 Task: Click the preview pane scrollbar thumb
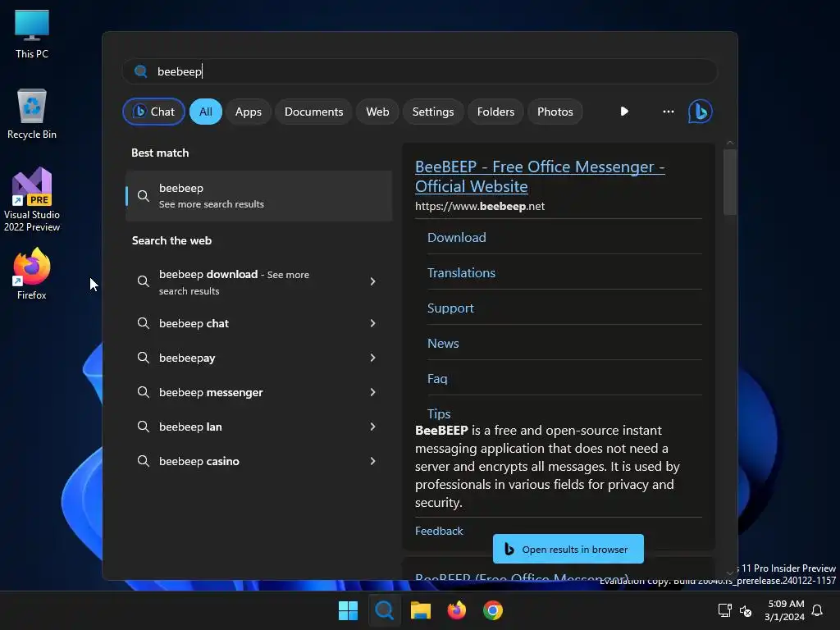click(x=729, y=182)
